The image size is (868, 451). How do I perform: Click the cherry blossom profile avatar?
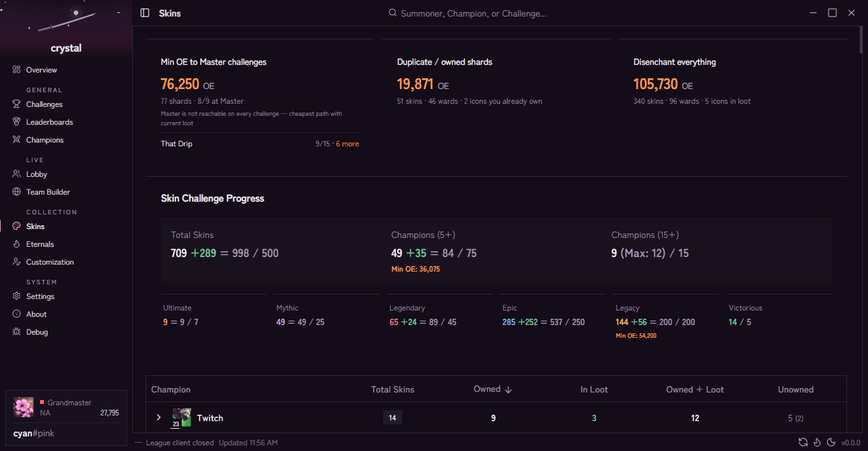pos(24,407)
